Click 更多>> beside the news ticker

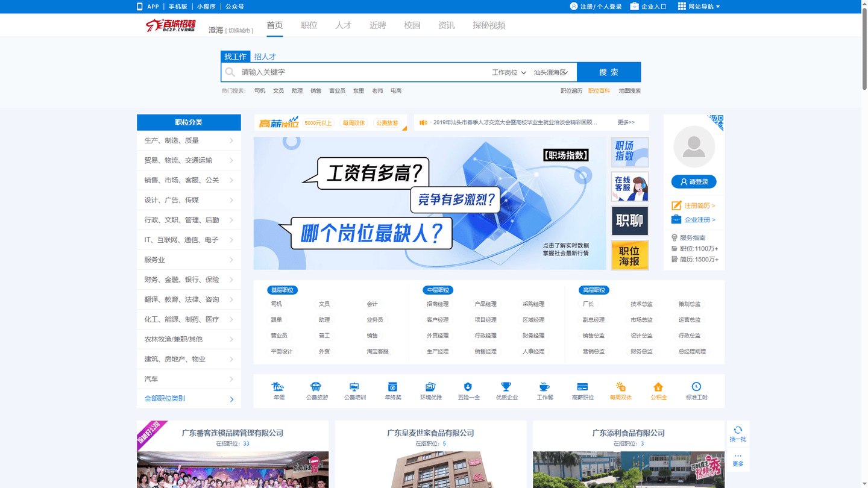pyautogui.click(x=626, y=122)
